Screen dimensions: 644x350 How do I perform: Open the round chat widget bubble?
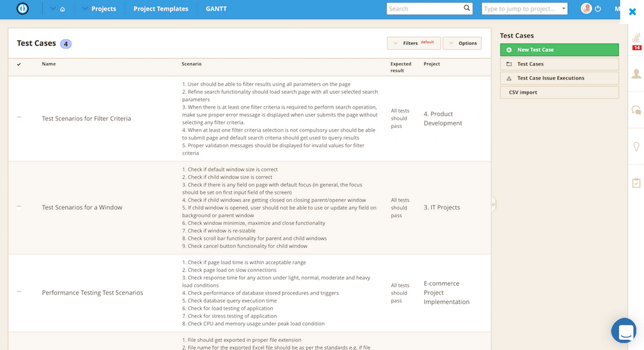click(x=624, y=330)
